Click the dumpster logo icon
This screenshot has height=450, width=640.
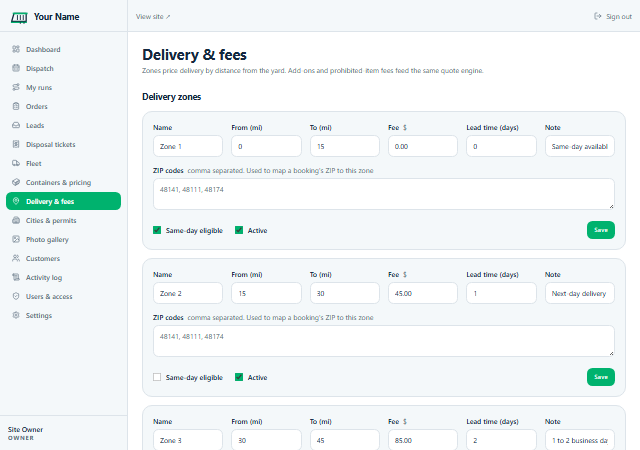(x=19, y=17)
